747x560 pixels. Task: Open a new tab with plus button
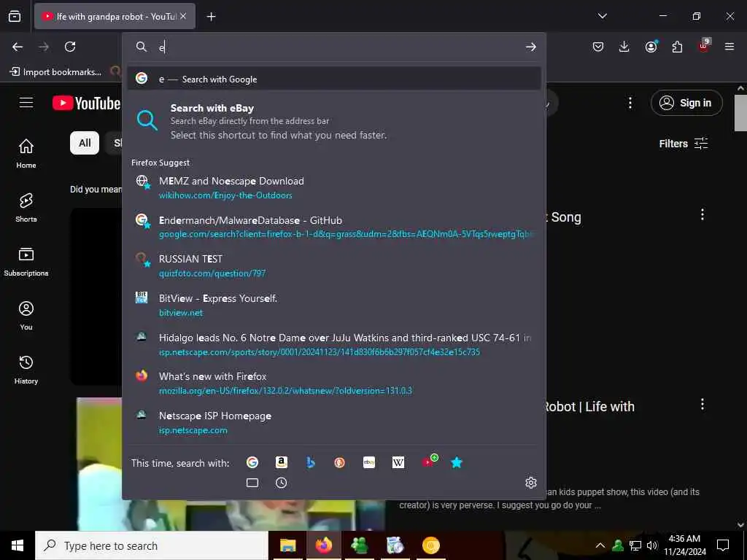tap(211, 17)
